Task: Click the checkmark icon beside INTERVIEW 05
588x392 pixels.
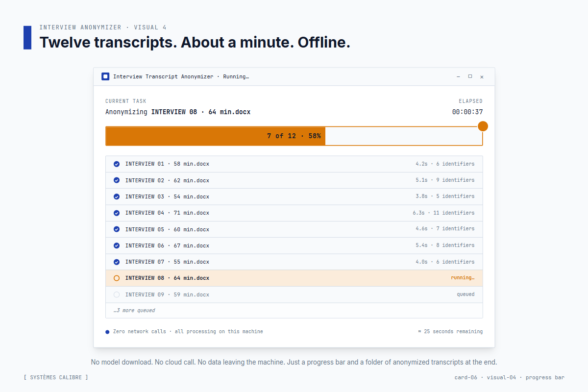Action: click(116, 229)
